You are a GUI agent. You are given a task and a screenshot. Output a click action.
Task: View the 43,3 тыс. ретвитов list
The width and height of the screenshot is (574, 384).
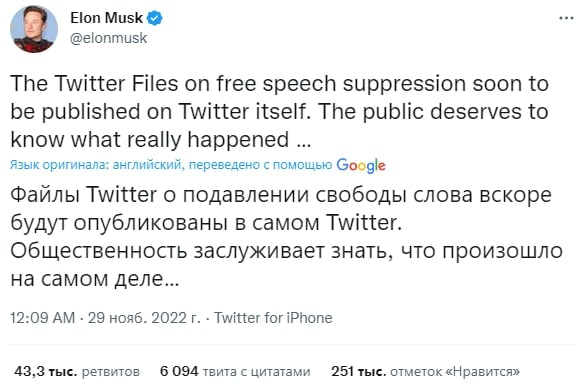(x=77, y=372)
